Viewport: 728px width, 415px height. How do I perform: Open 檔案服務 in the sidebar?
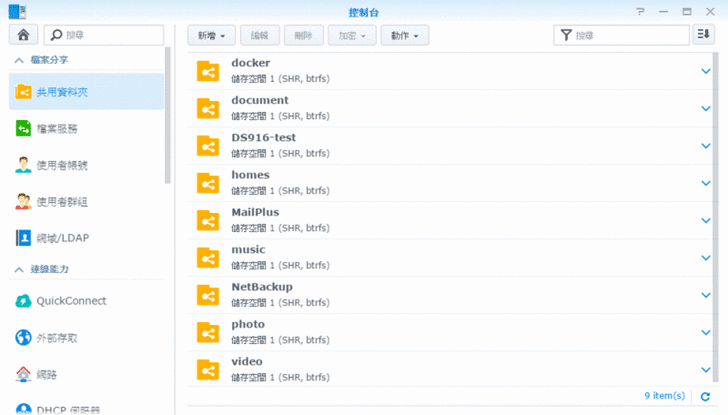[x=86, y=129]
